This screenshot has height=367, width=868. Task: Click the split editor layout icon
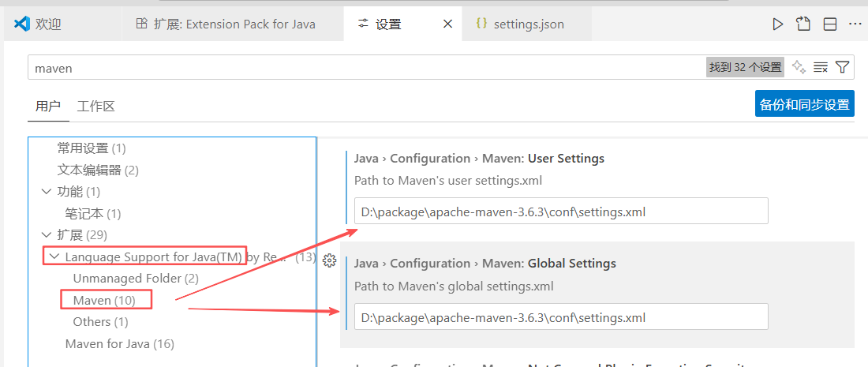point(829,24)
